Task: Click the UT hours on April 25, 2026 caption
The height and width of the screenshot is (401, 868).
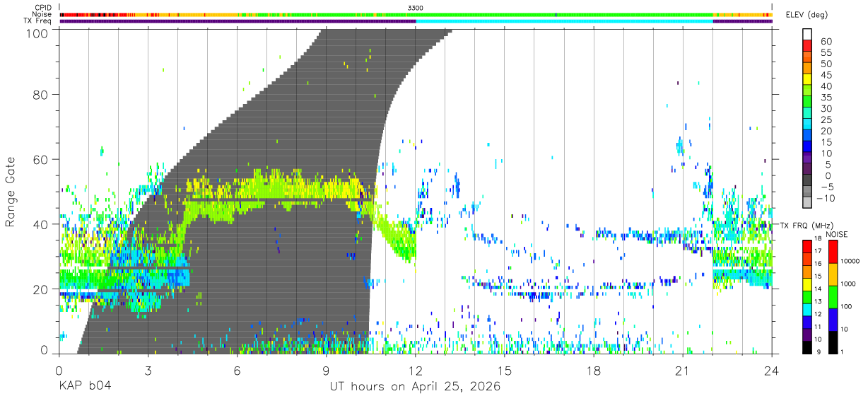Action: point(415,387)
